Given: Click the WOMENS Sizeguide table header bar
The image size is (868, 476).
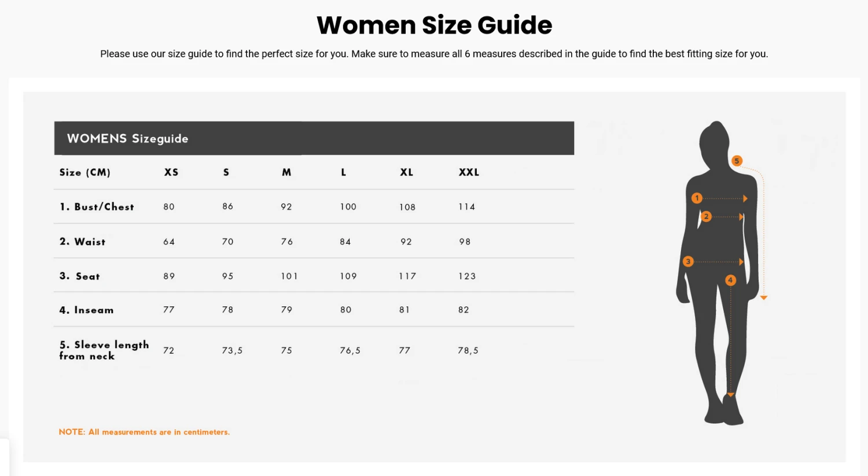Looking at the screenshot, I should click(x=314, y=138).
